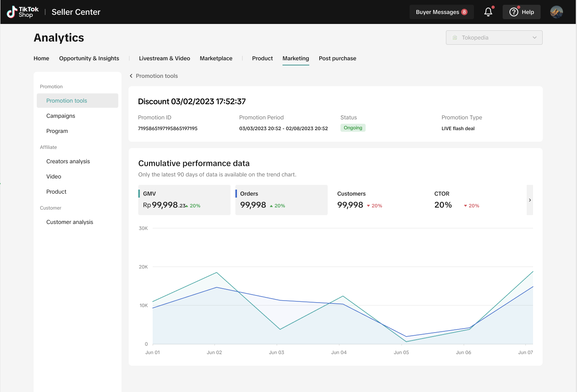Open Customer analysis in the sidebar

pos(70,222)
